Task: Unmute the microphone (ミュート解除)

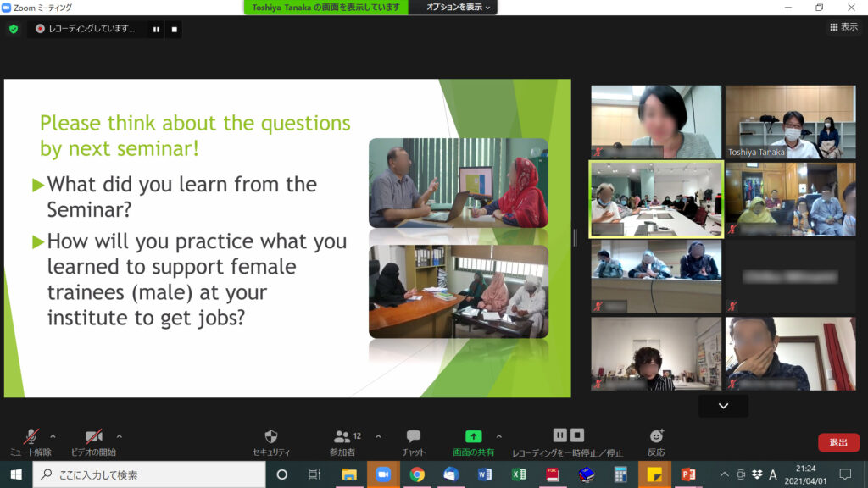Action: pos(31,438)
